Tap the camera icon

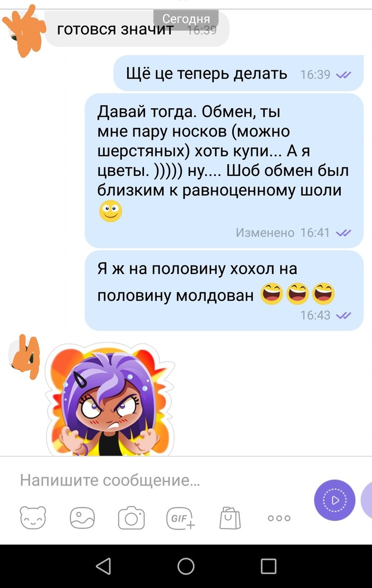point(131,518)
